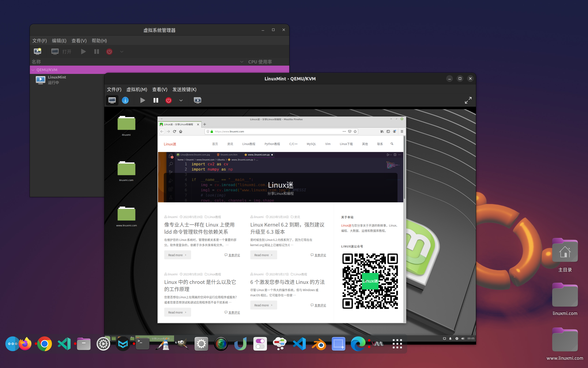The width and height of the screenshot is (588, 368).
Task: Open the linuxmi folder on Mint desktop
Action: coord(126,126)
